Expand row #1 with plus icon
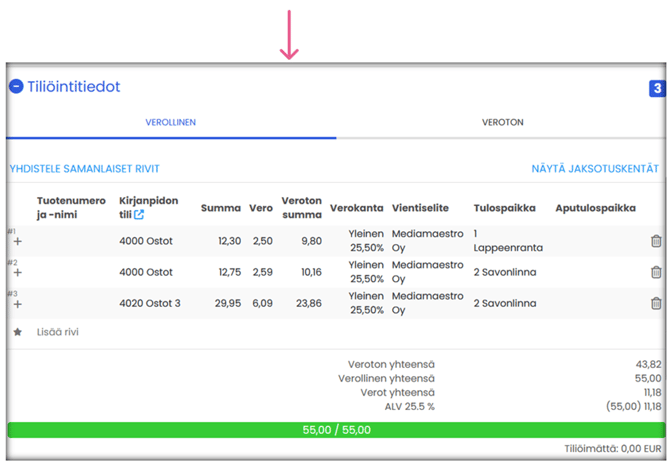This screenshot has width=670, height=462. (17, 242)
